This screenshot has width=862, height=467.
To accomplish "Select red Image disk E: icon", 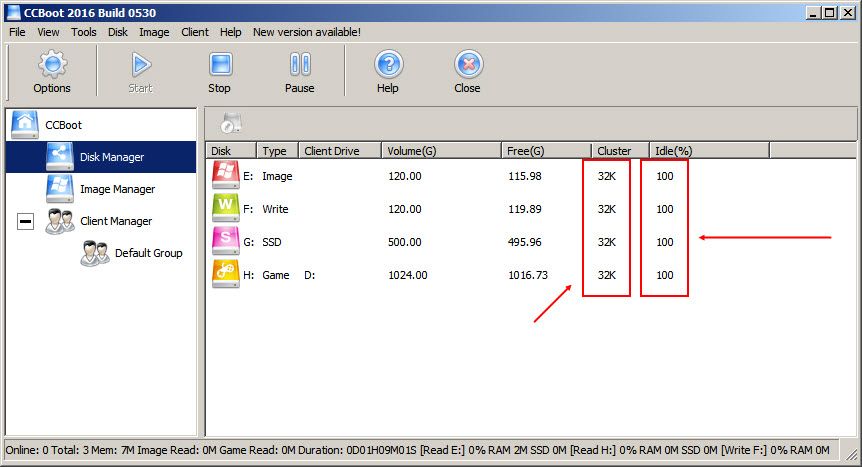I will click(x=225, y=175).
